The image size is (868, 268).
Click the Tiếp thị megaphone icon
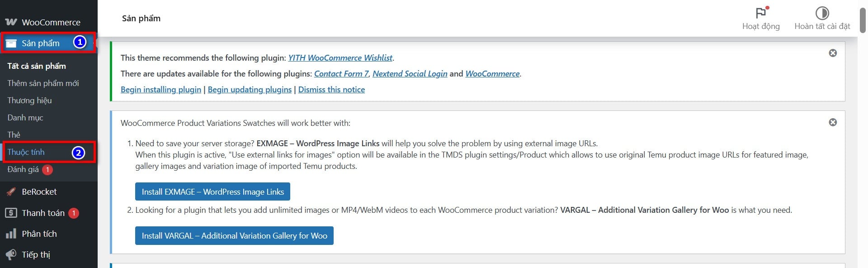[11, 254]
